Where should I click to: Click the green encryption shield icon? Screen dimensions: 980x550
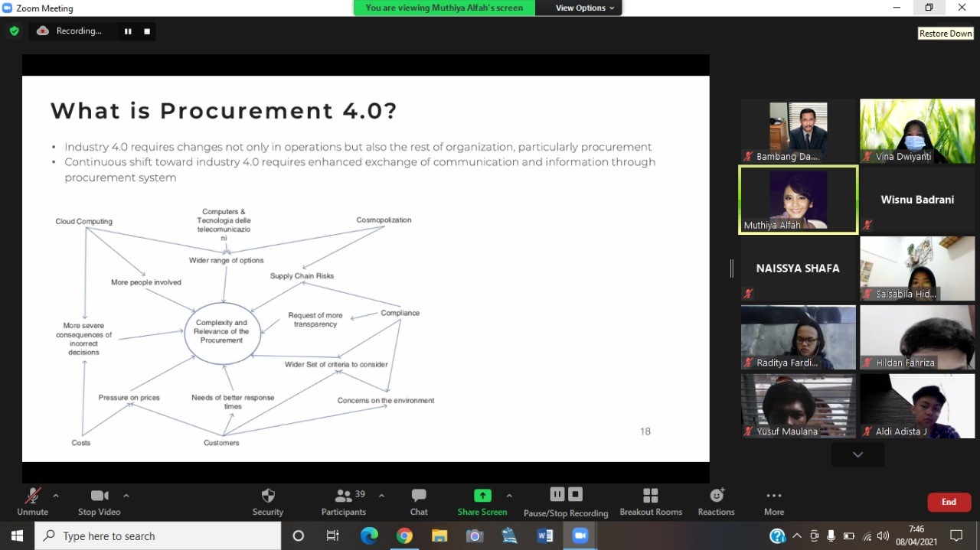tap(14, 31)
